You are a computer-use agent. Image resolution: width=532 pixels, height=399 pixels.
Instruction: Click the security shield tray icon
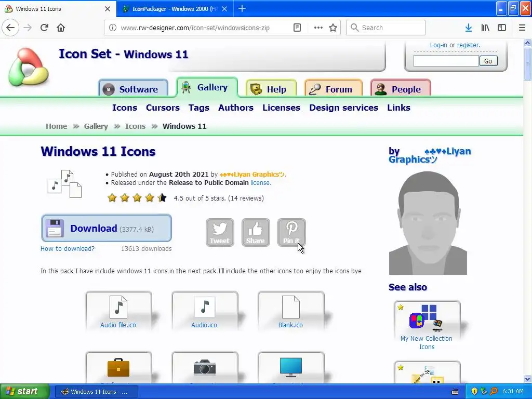click(x=474, y=392)
